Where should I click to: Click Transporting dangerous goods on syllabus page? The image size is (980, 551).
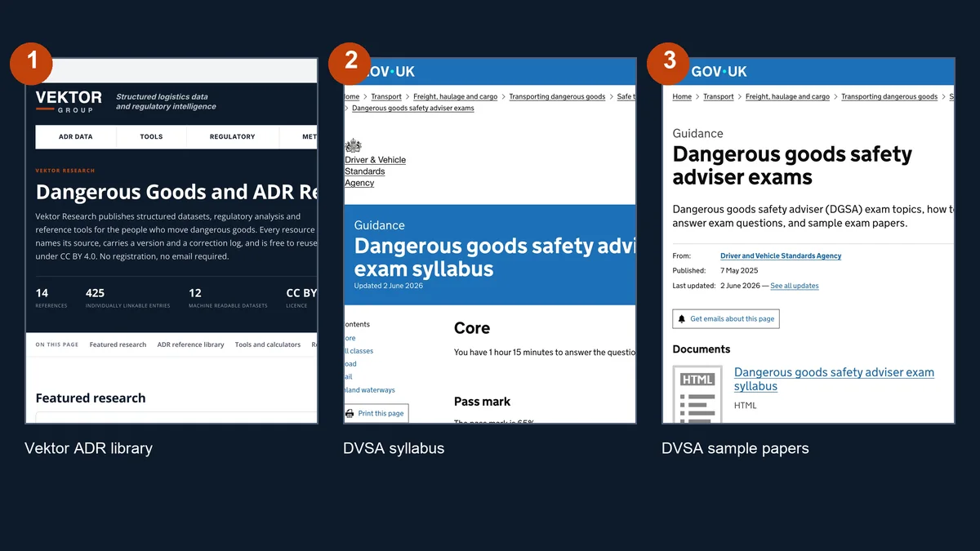(557, 96)
